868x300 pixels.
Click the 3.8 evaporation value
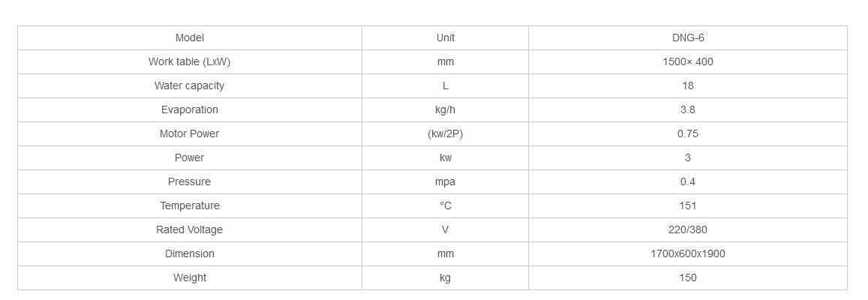point(688,110)
